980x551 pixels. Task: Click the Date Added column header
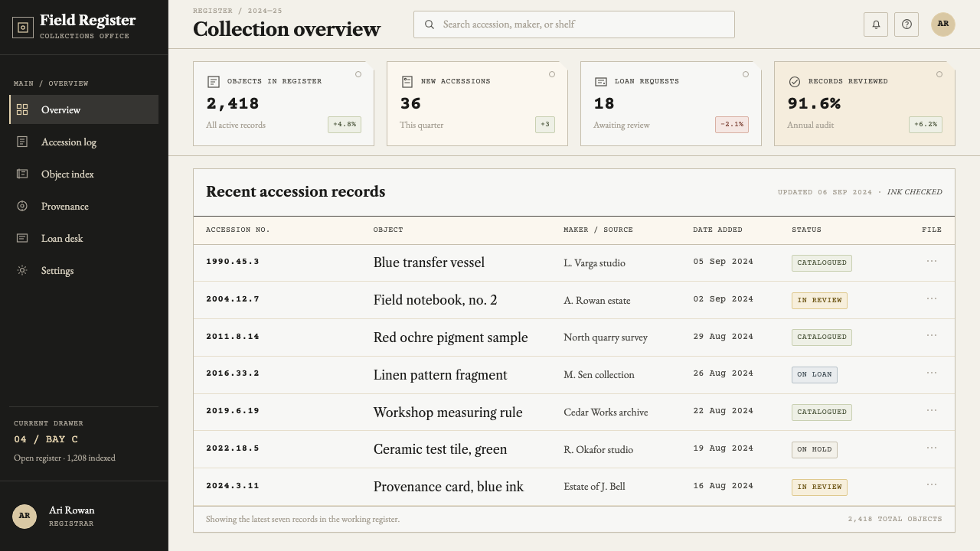(x=717, y=230)
